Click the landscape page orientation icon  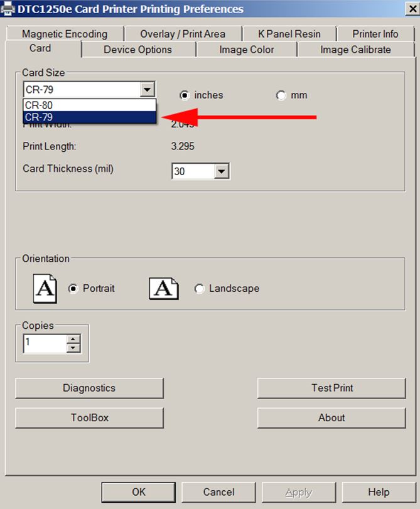(x=163, y=289)
